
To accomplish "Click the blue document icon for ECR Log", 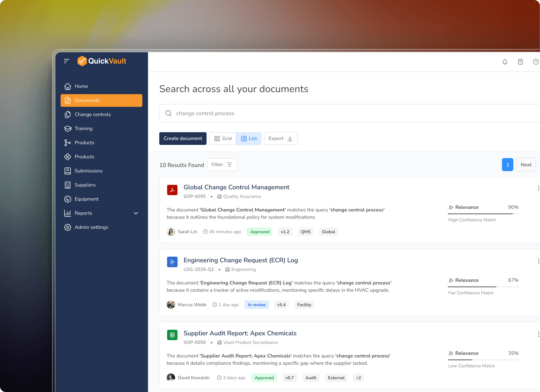I will (x=172, y=262).
